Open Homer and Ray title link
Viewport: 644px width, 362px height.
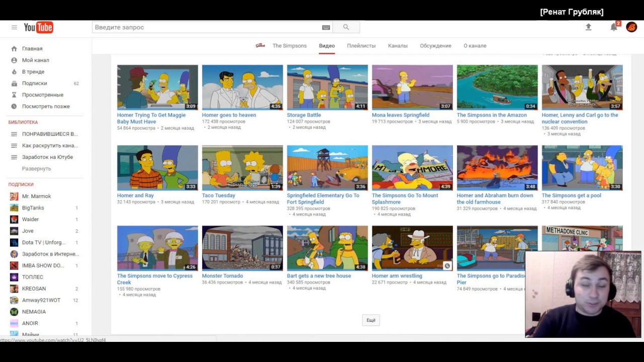coord(135,196)
